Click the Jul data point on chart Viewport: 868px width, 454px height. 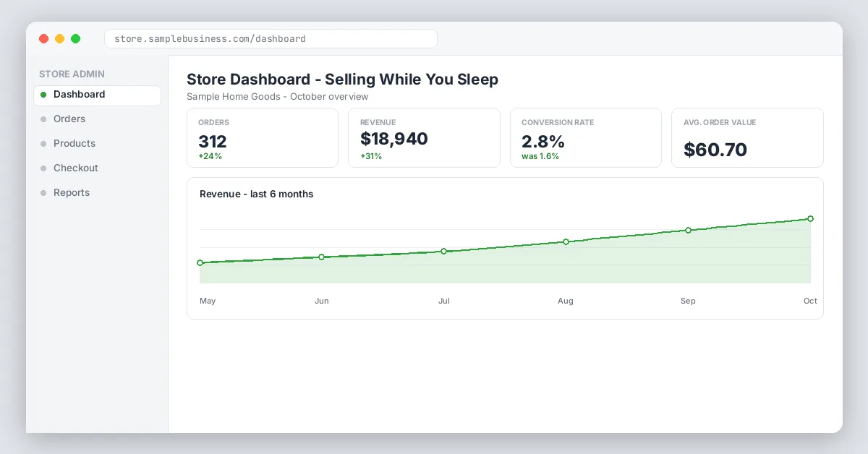point(443,251)
